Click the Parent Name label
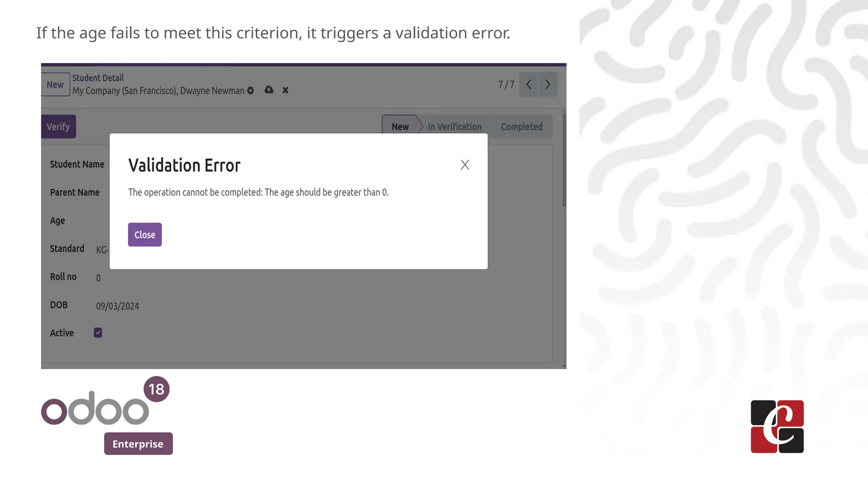Image resolution: width=868 pixels, height=488 pixels. (x=75, y=192)
